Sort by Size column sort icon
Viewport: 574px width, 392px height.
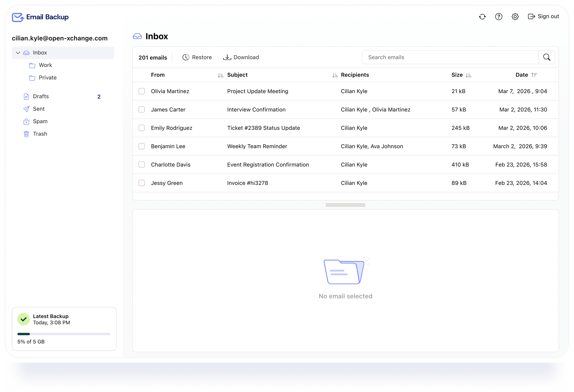[x=468, y=75]
